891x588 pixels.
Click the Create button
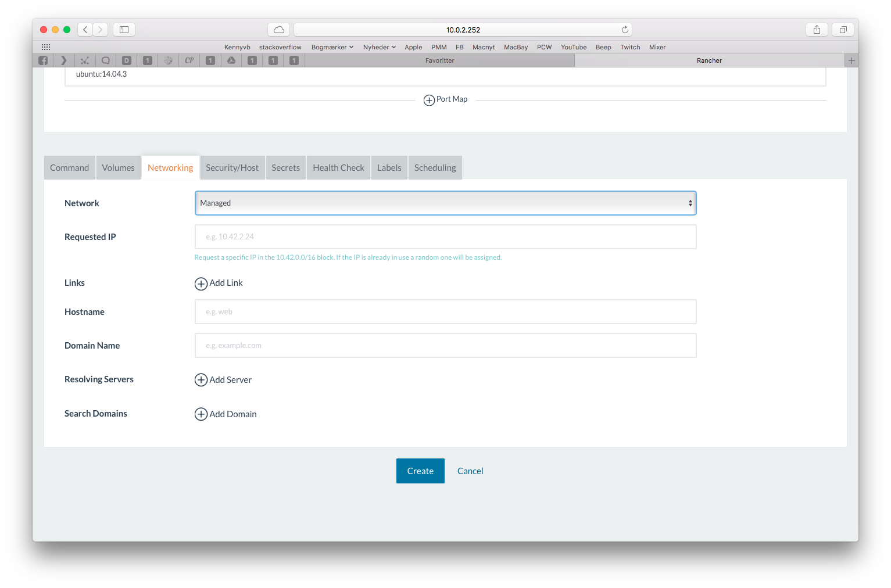(x=420, y=471)
